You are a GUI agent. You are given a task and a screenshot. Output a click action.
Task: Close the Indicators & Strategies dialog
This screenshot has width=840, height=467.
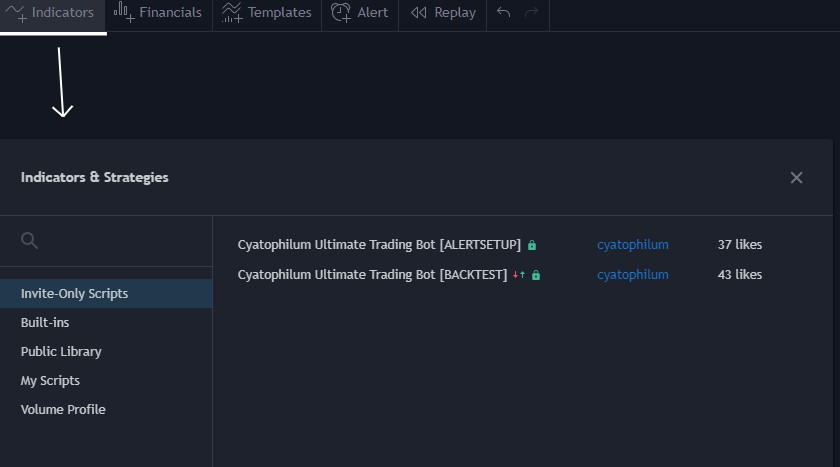tap(796, 178)
